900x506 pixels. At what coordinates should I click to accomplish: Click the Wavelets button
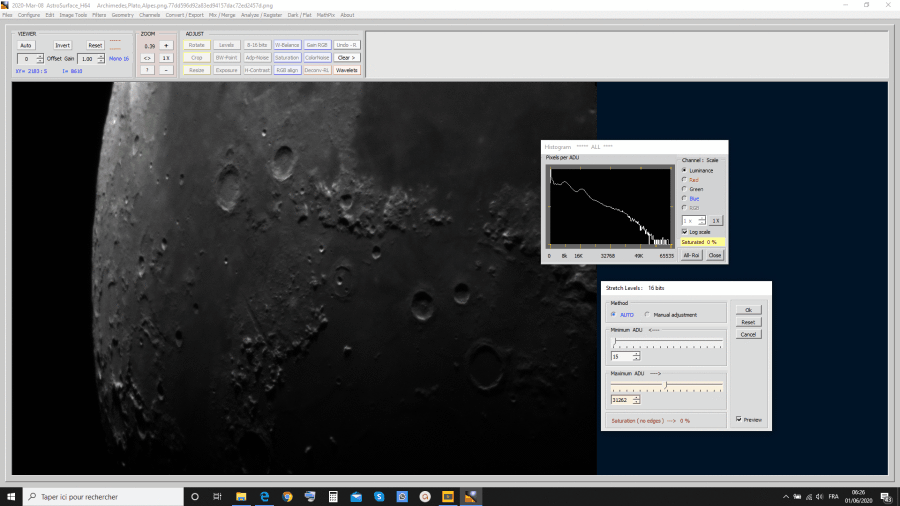click(346, 70)
